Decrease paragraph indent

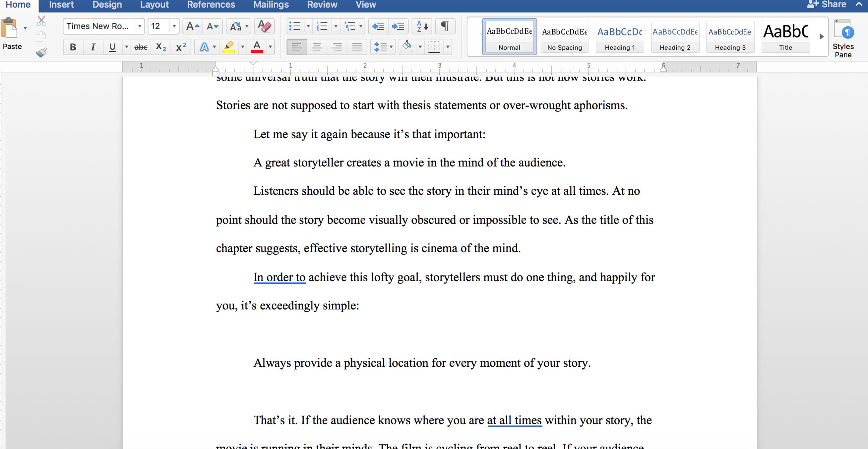[378, 26]
